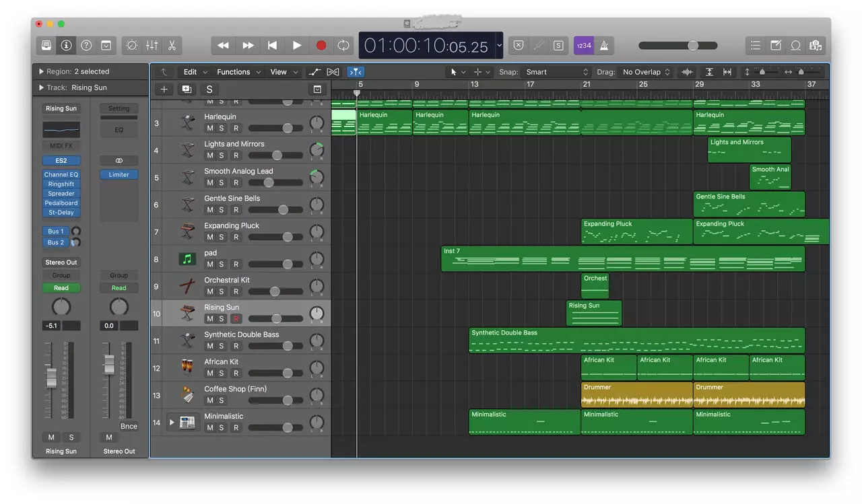Click the List Editors icon

pyautogui.click(x=755, y=45)
